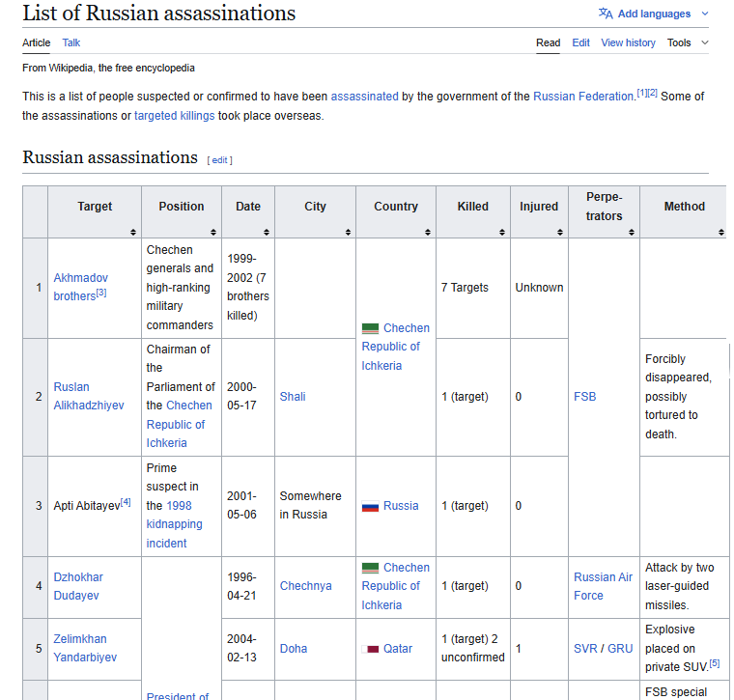The width and height of the screenshot is (734, 700).
Task: Switch to the Article tab
Action: pos(36,42)
